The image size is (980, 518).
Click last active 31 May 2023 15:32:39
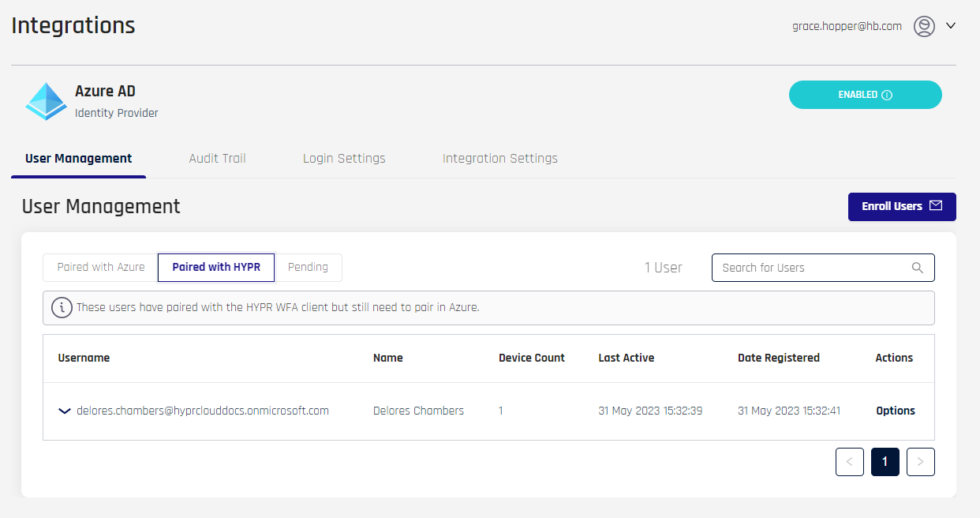pyautogui.click(x=650, y=411)
